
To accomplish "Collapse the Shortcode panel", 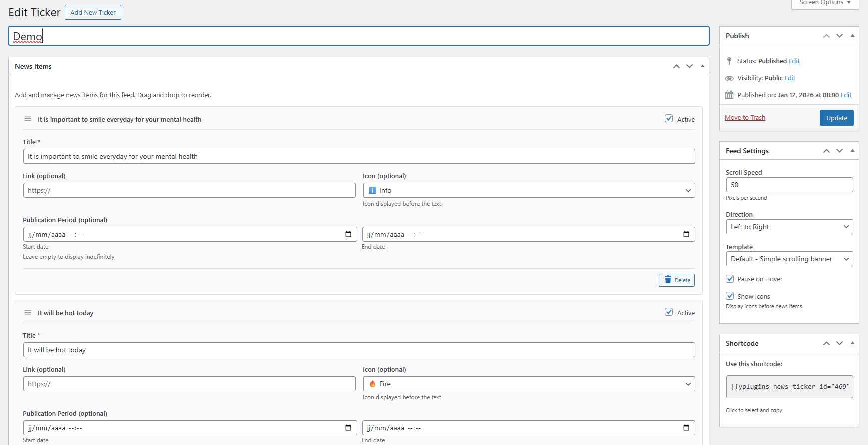I will pyautogui.click(x=852, y=343).
